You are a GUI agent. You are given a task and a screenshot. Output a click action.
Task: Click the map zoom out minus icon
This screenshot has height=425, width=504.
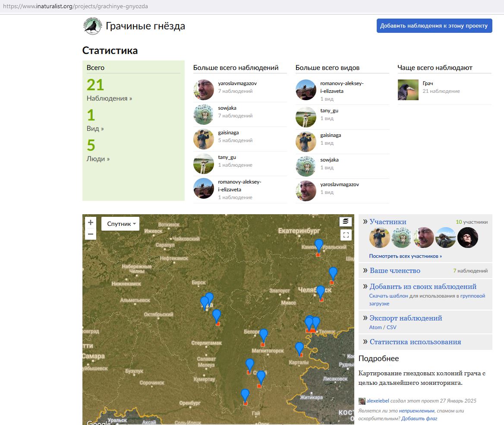pyautogui.click(x=91, y=234)
